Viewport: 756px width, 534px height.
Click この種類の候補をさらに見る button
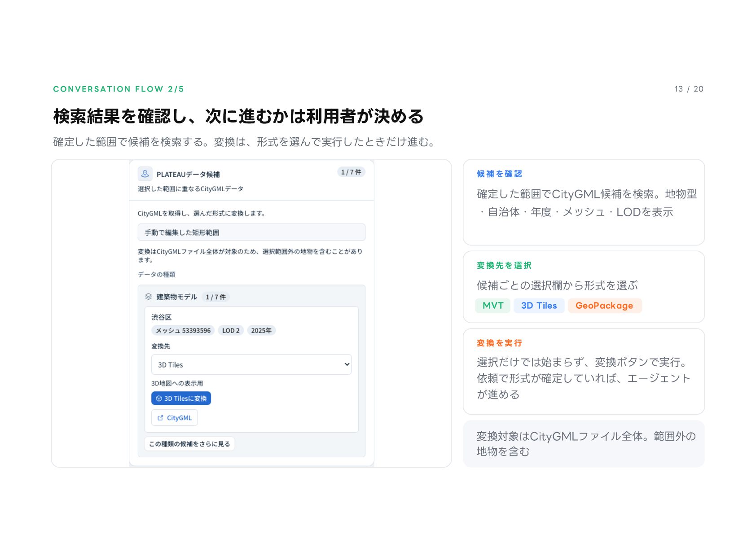[x=189, y=444]
